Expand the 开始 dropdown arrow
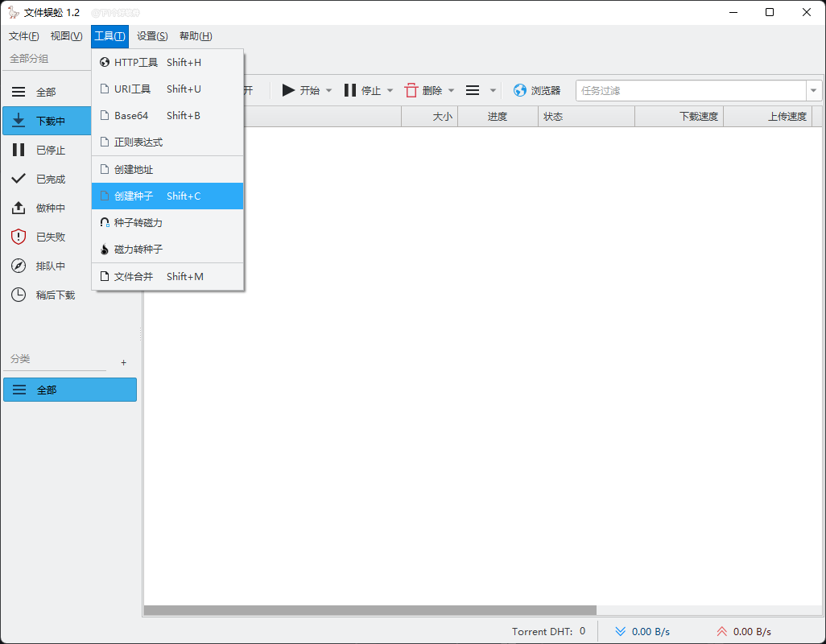Screen dimensions: 826x644 (x=328, y=91)
